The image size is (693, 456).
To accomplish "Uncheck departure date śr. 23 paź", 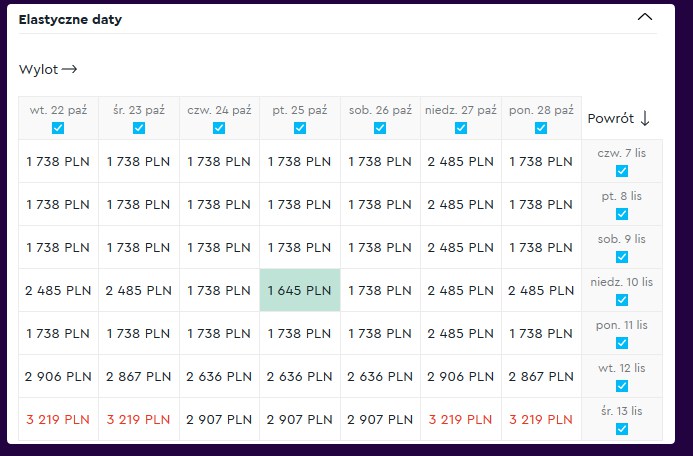I will coord(139,128).
